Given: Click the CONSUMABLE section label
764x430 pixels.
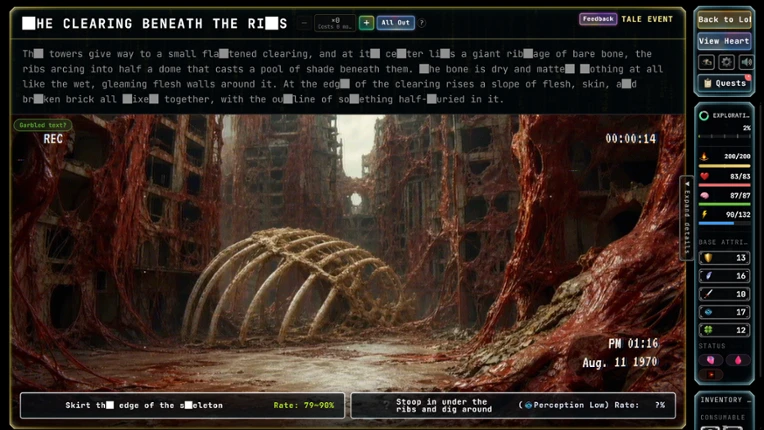Looking at the screenshot, I should tap(723, 417).
